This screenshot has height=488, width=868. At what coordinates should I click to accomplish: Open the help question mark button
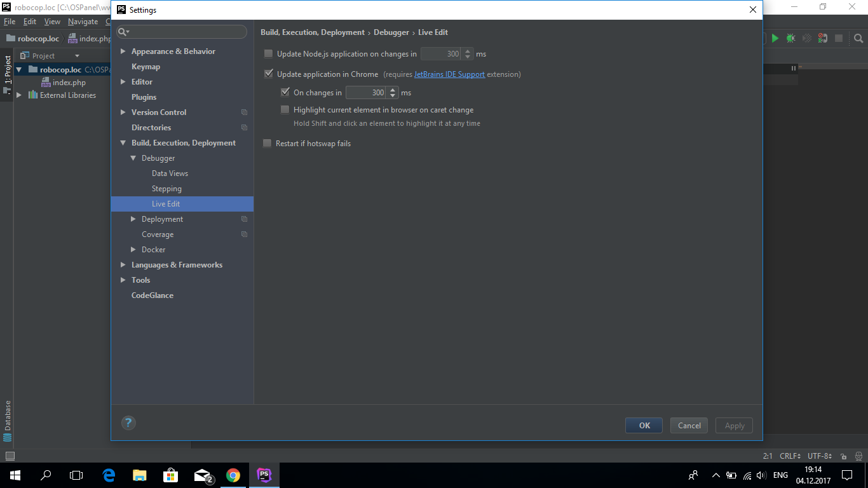pyautogui.click(x=128, y=423)
